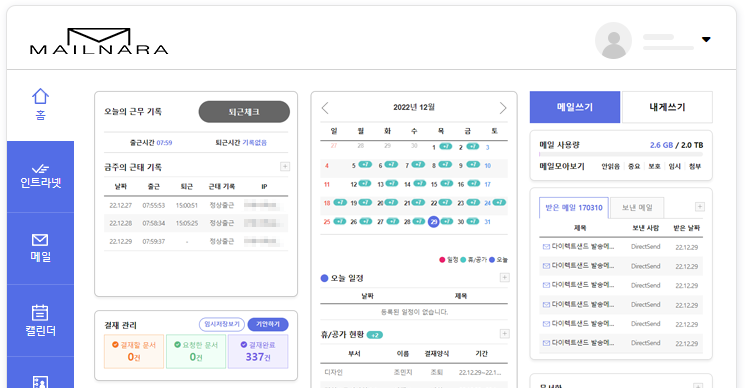Open 첨부 mail filter
This screenshot has height=388, width=745.
coord(695,167)
